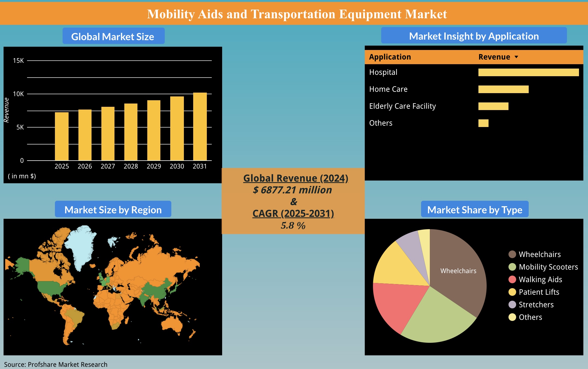Select the Elderly Care Facility row label
Viewport: 588px width, 369px height.
click(x=402, y=106)
